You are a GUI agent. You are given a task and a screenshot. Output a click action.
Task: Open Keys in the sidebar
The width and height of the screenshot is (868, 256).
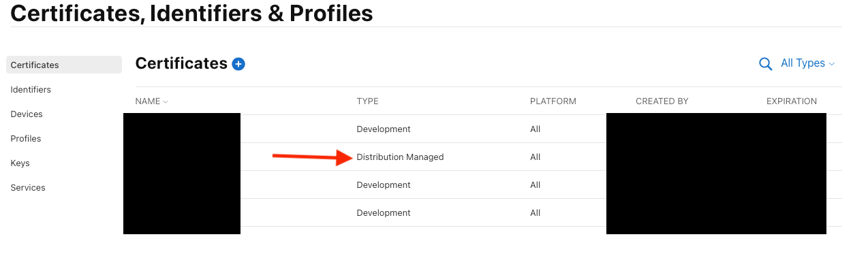(20, 163)
